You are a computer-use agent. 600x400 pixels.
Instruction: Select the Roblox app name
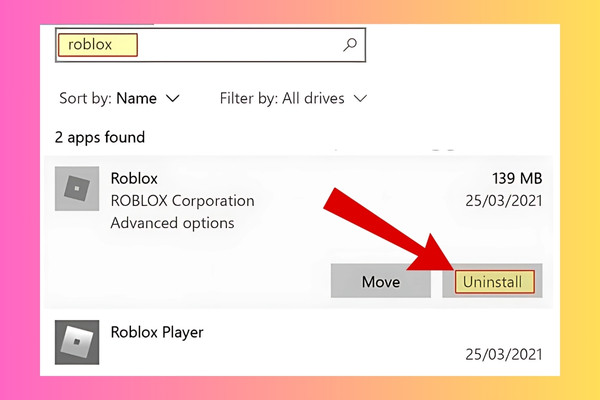(x=134, y=178)
